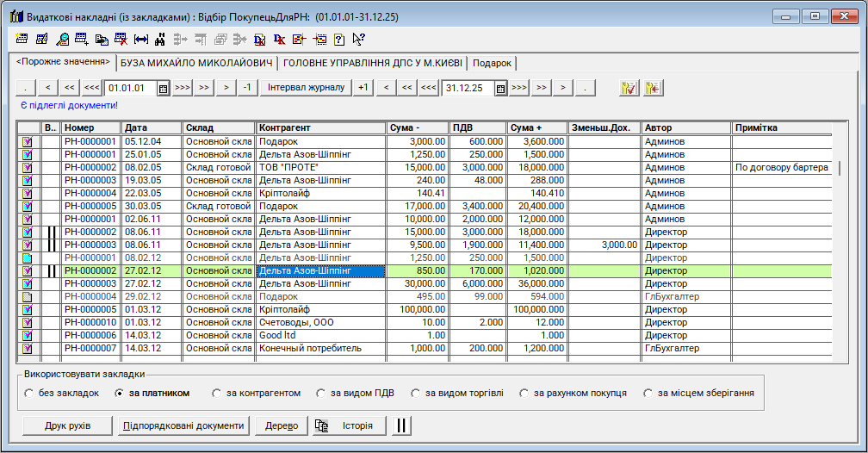Open calendar picker for end date 31.12.25
This screenshot has height=453, width=868.
(x=500, y=88)
